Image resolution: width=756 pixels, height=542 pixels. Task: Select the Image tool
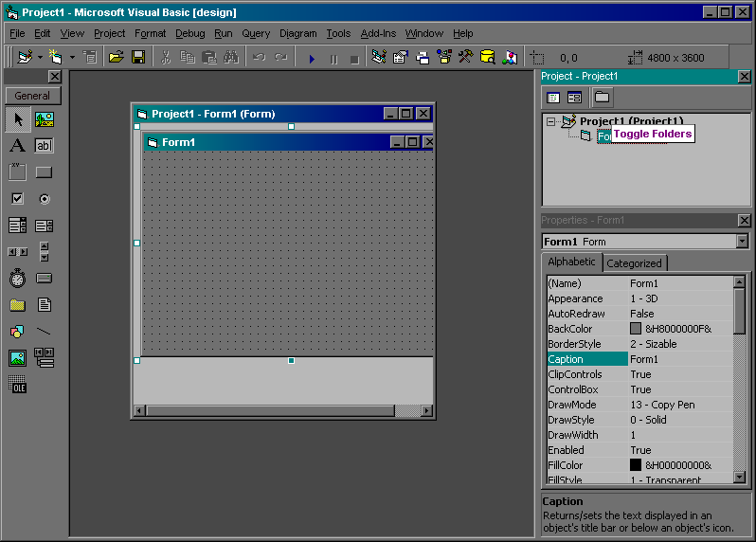click(18, 357)
